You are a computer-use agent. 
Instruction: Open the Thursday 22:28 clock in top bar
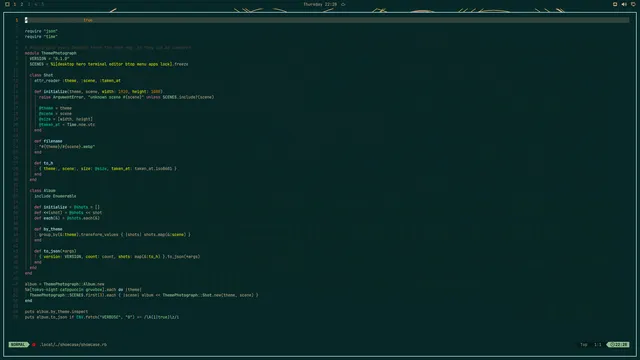point(320,4)
